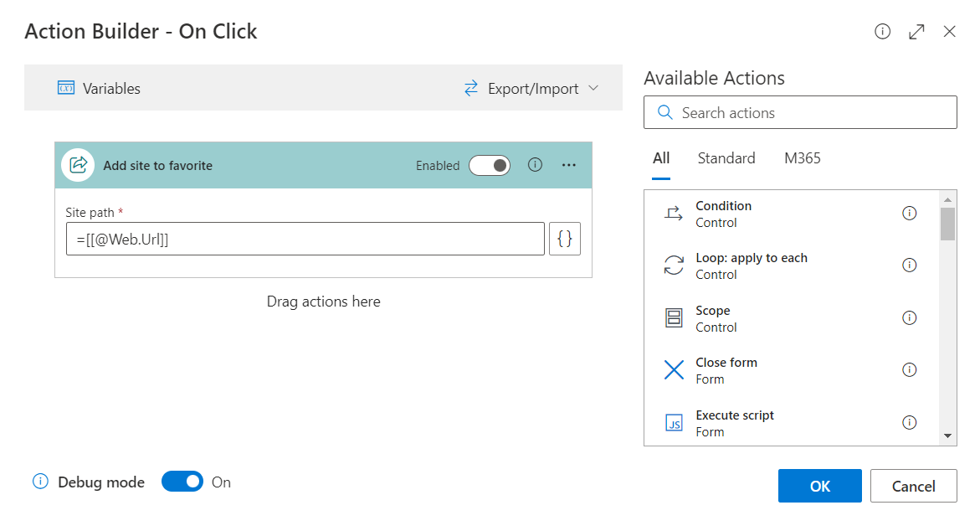Click the Action Builder help info icon
Image resolution: width=980 pixels, height=531 pixels.
click(882, 31)
